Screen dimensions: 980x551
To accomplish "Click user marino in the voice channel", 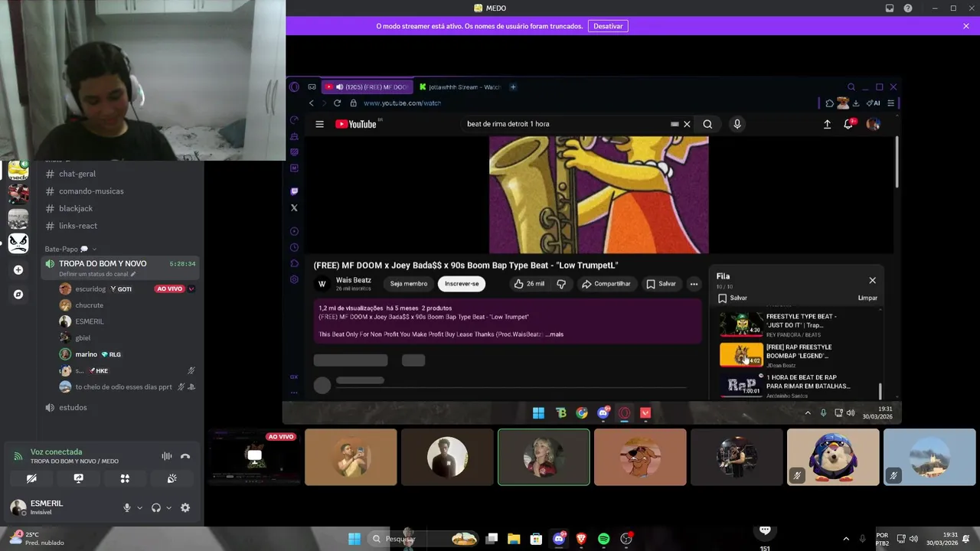I will point(86,354).
